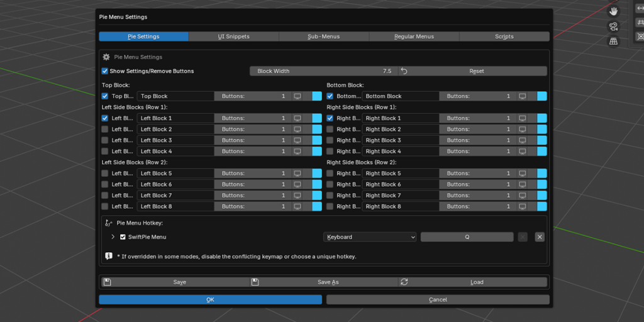Image resolution: width=644 pixels, height=322 pixels.
Task: Click Buttons count field for Right Block 2
Action: (x=478, y=130)
